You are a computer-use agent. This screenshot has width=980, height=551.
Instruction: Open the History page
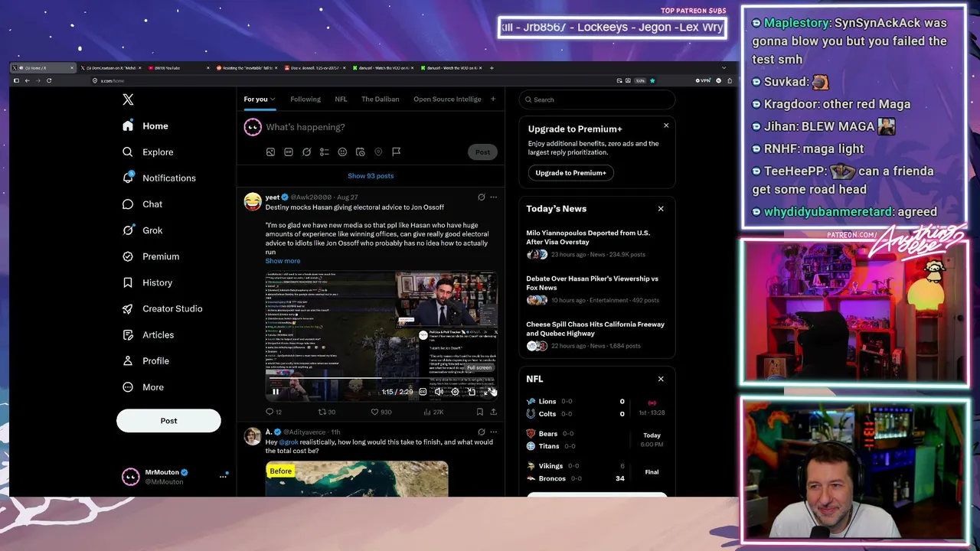click(x=147, y=282)
